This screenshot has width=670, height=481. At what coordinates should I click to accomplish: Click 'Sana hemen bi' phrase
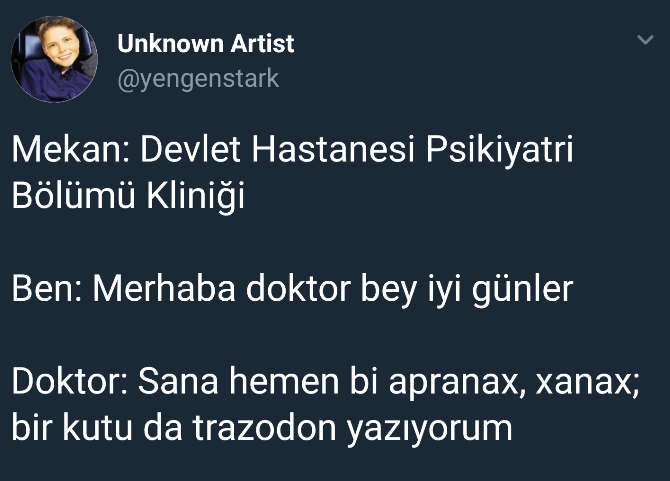[x=258, y=381]
